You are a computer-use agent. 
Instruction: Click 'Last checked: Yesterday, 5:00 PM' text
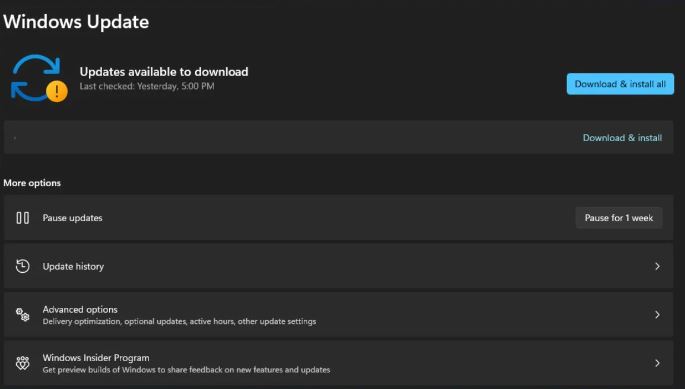147,86
